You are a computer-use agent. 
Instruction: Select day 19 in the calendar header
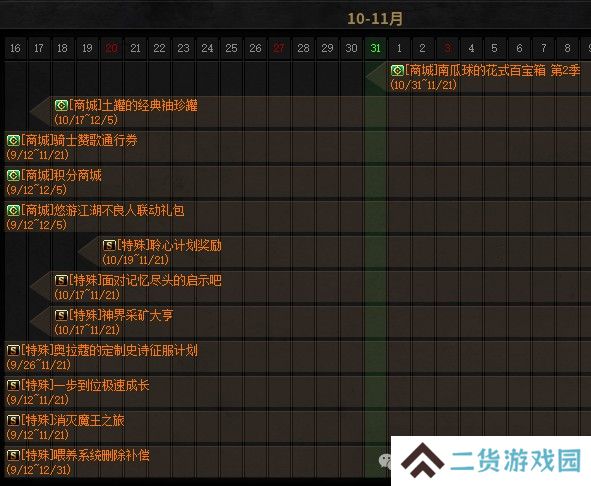click(x=87, y=48)
